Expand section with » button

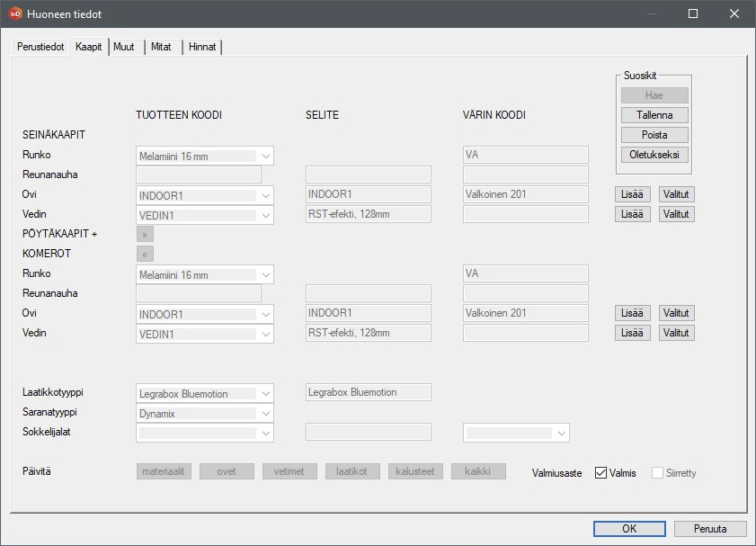coord(145,234)
